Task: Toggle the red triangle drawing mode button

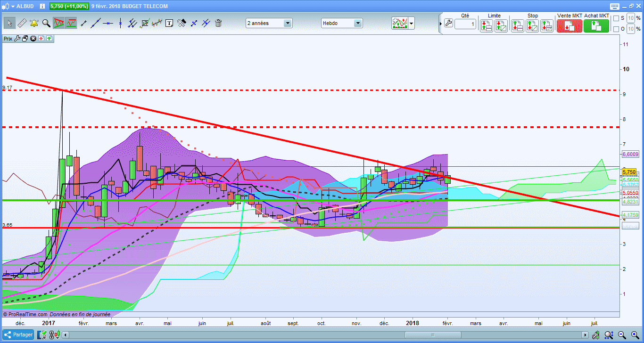Action: click(59, 23)
